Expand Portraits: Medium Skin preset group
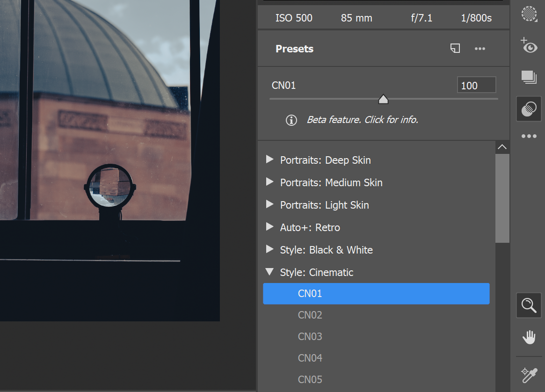545x392 pixels. pos(270,182)
